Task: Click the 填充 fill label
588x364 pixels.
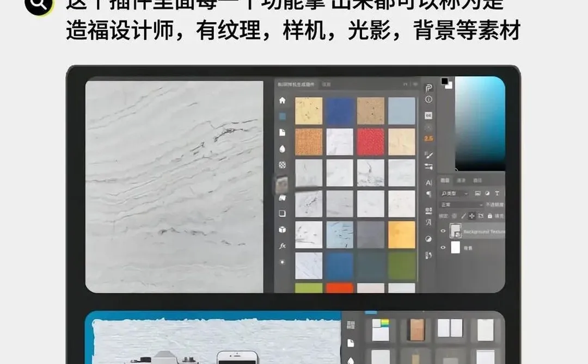Action: tap(499, 216)
